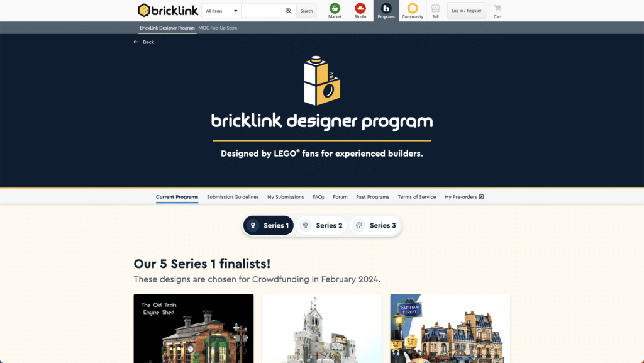Image resolution: width=644 pixels, height=363 pixels.
Task: Open the All Items category dropdown
Action: click(220, 10)
